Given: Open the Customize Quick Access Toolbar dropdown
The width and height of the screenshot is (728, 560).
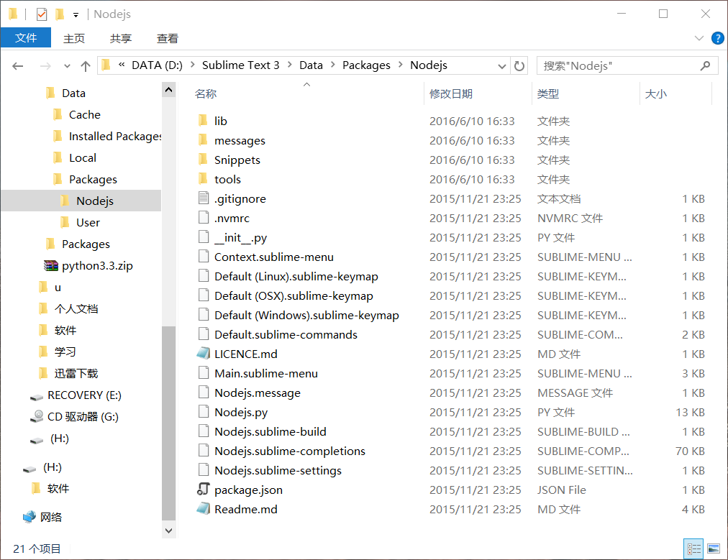Looking at the screenshot, I should [76, 15].
